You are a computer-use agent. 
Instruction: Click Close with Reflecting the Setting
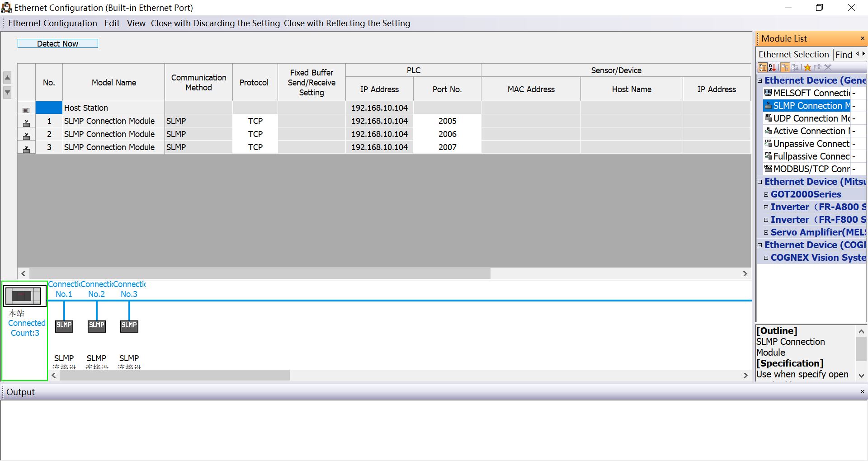click(347, 23)
